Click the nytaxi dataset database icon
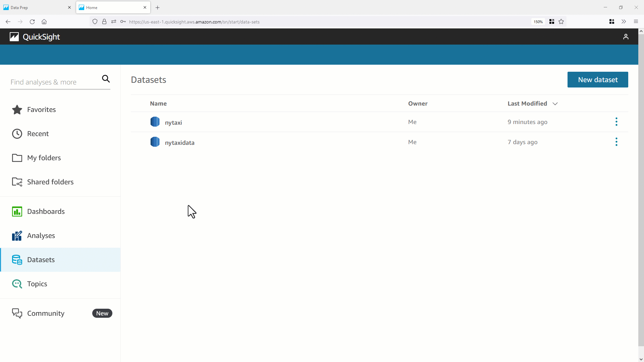Screen dimensions: 644x362 click(x=155, y=122)
